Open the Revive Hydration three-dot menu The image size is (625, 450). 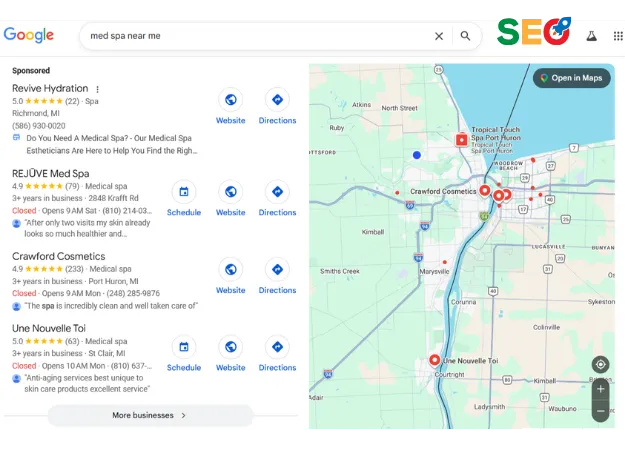click(x=97, y=89)
